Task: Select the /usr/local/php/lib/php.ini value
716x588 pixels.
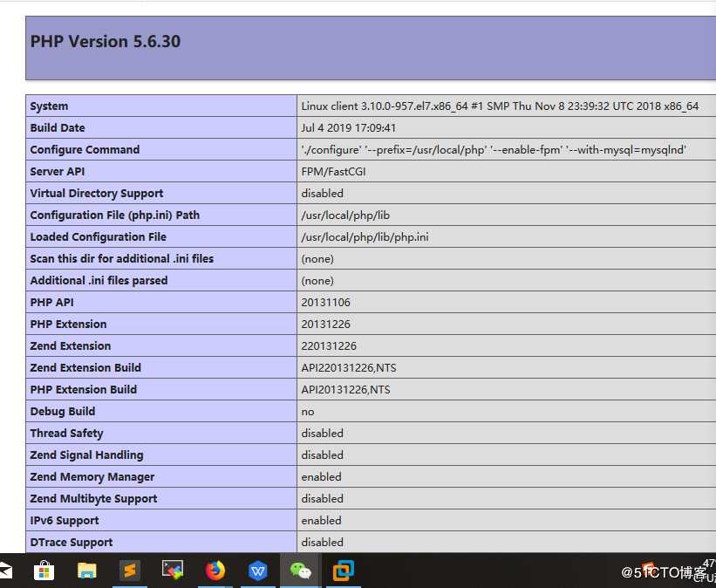Action: tap(365, 237)
